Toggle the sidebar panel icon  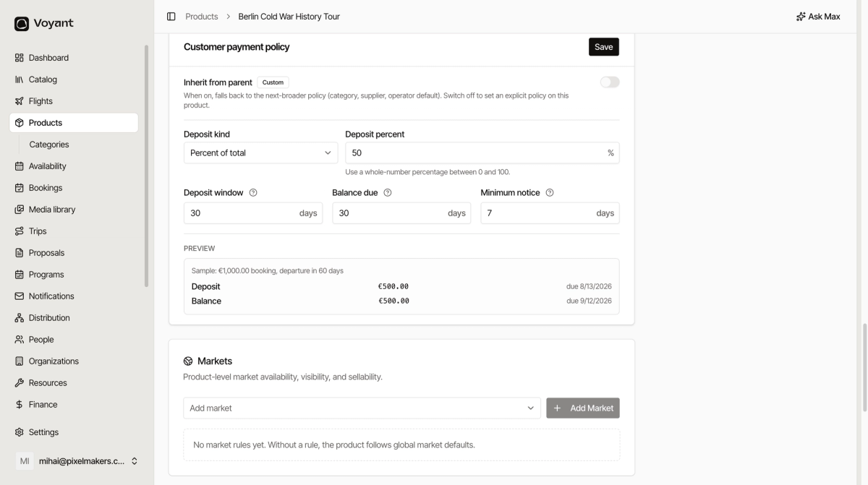pyautogui.click(x=171, y=17)
